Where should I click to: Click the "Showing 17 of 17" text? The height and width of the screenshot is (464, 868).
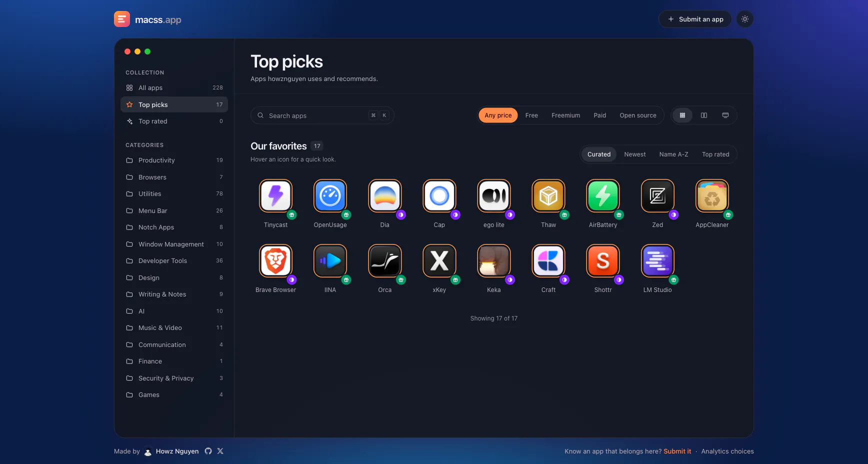493,318
